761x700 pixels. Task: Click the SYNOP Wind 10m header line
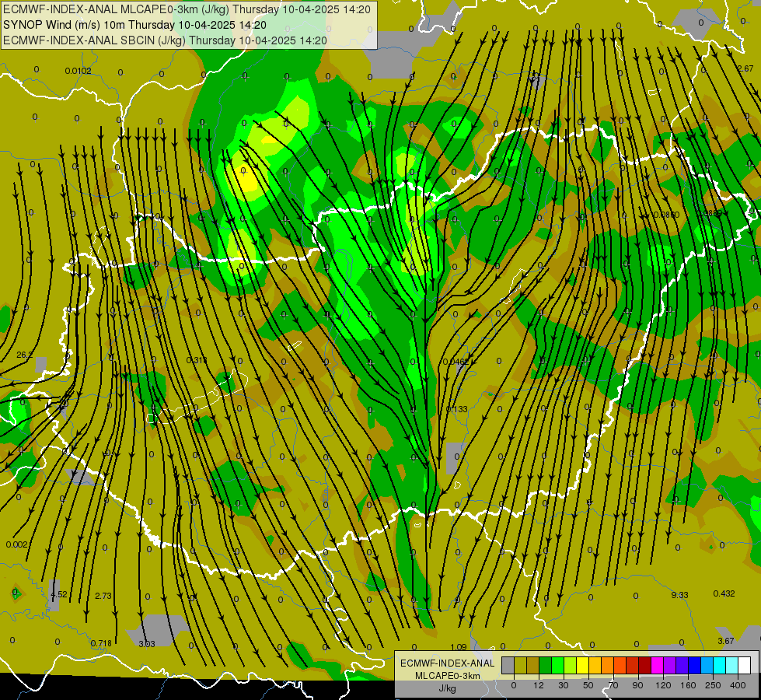(x=134, y=25)
